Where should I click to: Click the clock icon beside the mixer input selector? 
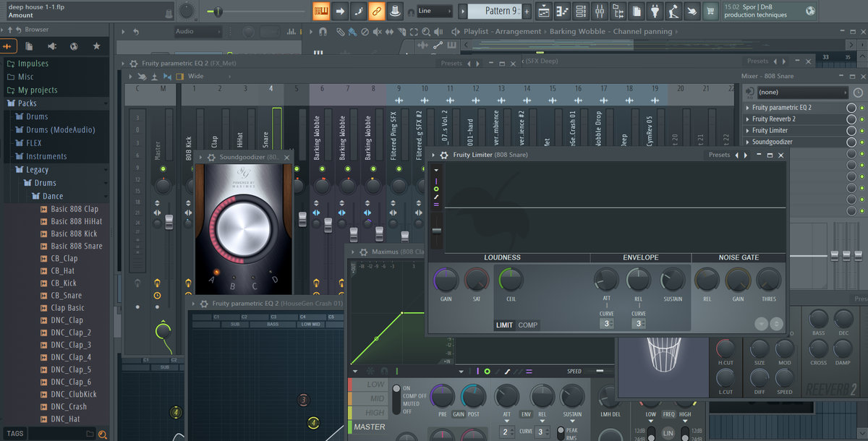858,93
